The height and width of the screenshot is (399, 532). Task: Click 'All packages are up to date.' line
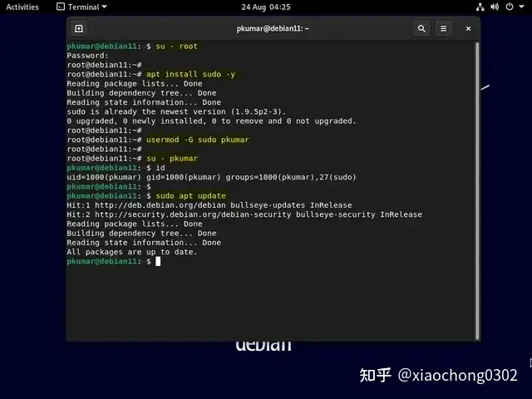point(131,252)
